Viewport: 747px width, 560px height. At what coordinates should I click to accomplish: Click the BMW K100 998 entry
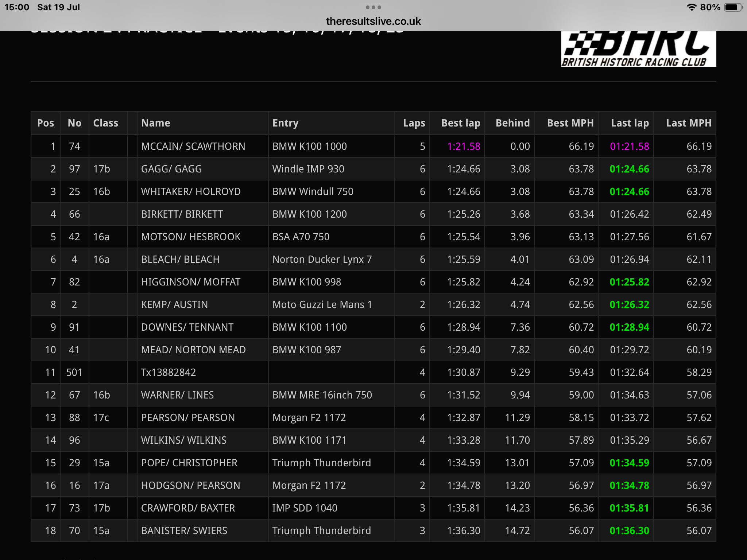click(307, 282)
